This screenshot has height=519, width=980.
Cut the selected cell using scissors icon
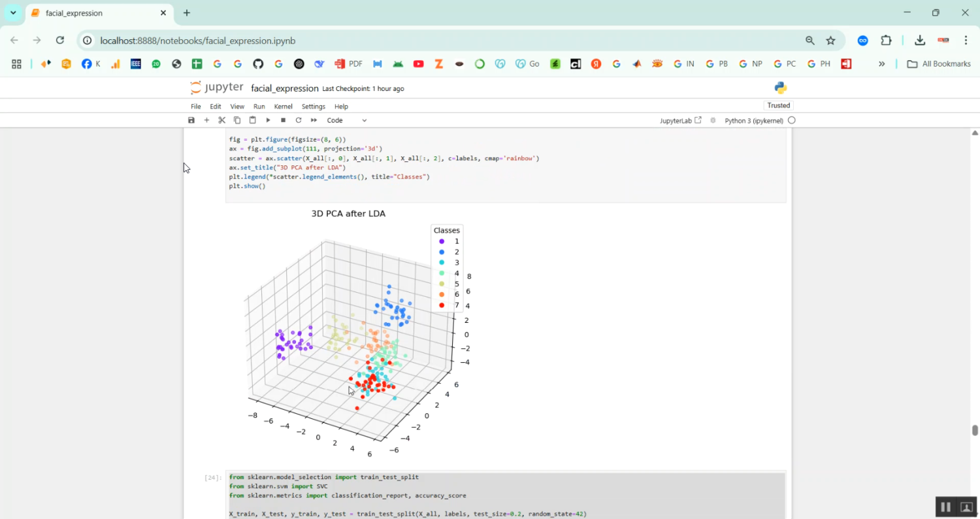[x=222, y=120]
